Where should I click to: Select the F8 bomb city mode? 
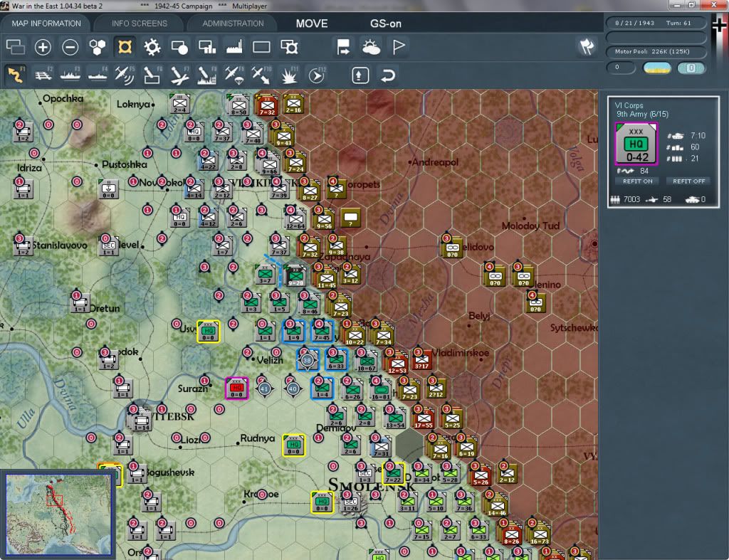pyautogui.click(x=207, y=75)
